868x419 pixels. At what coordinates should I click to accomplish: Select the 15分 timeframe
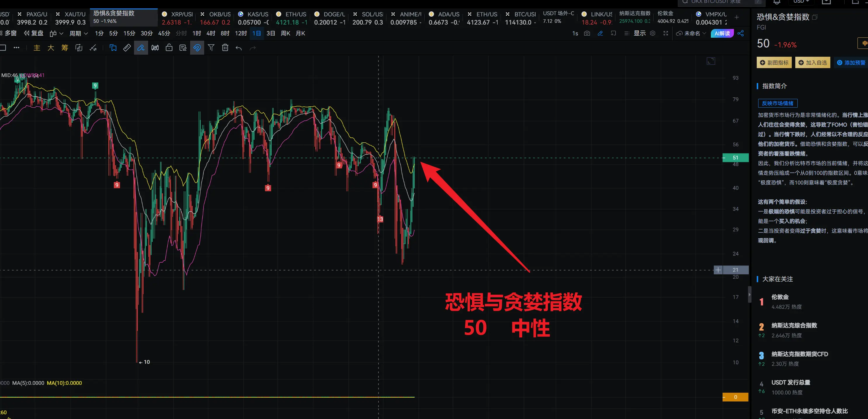coord(129,33)
